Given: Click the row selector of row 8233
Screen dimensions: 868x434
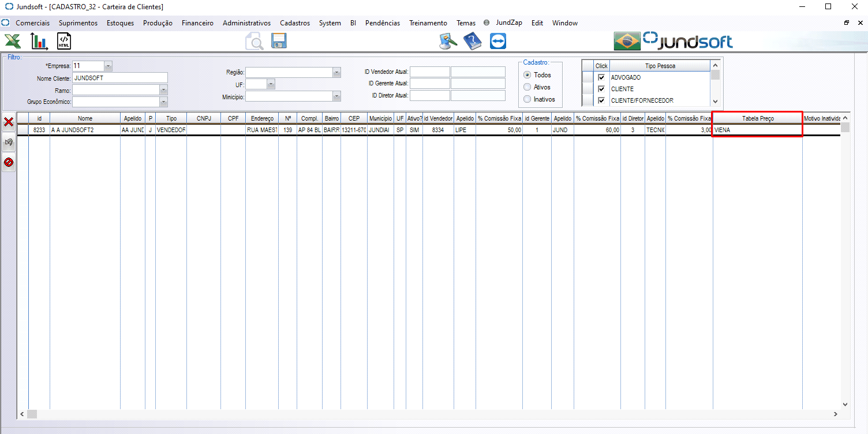Looking at the screenshot, I should [x=23, y=130].
